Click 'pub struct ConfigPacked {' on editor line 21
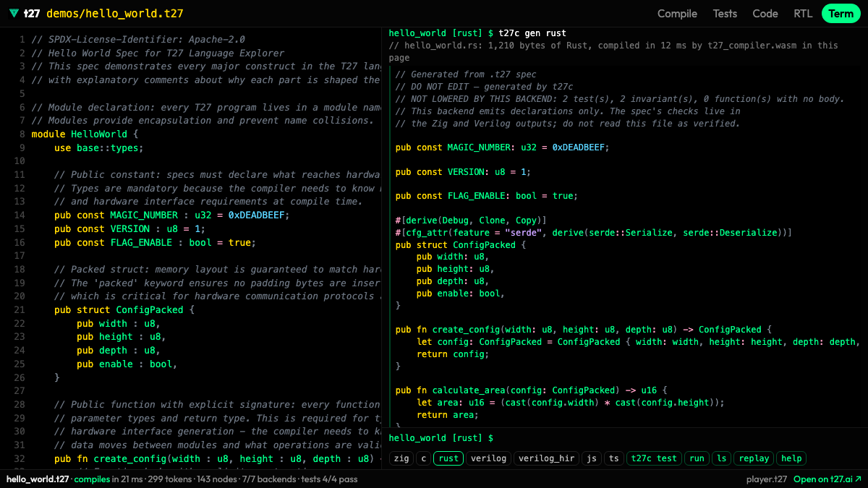This screenshot has width=868, height=488. coord(124,310)
